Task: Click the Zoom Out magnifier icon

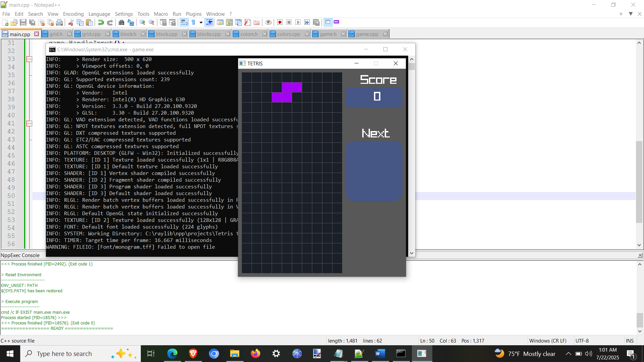Action: pos(152,22)
